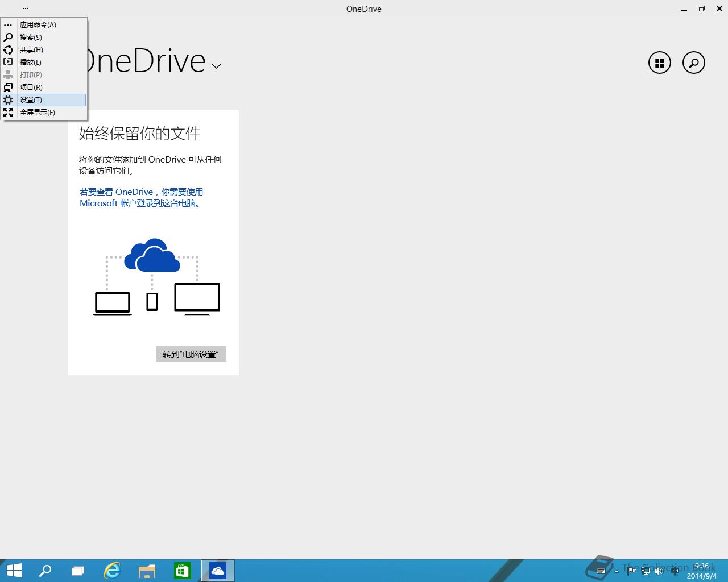Restore down the OneDrive window
Image resolution: width=728 pixels, height=582 pixels.
(x=702, y=9)
